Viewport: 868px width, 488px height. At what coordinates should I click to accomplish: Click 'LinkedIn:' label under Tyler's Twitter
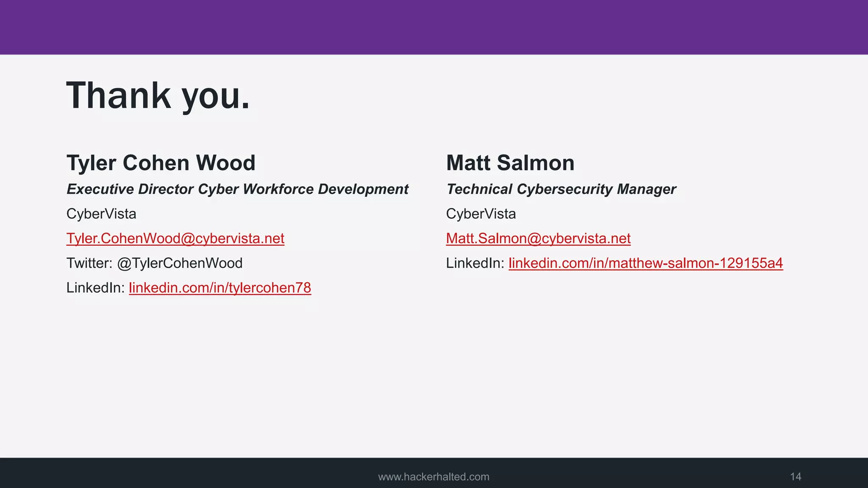[x=96, y=288]
